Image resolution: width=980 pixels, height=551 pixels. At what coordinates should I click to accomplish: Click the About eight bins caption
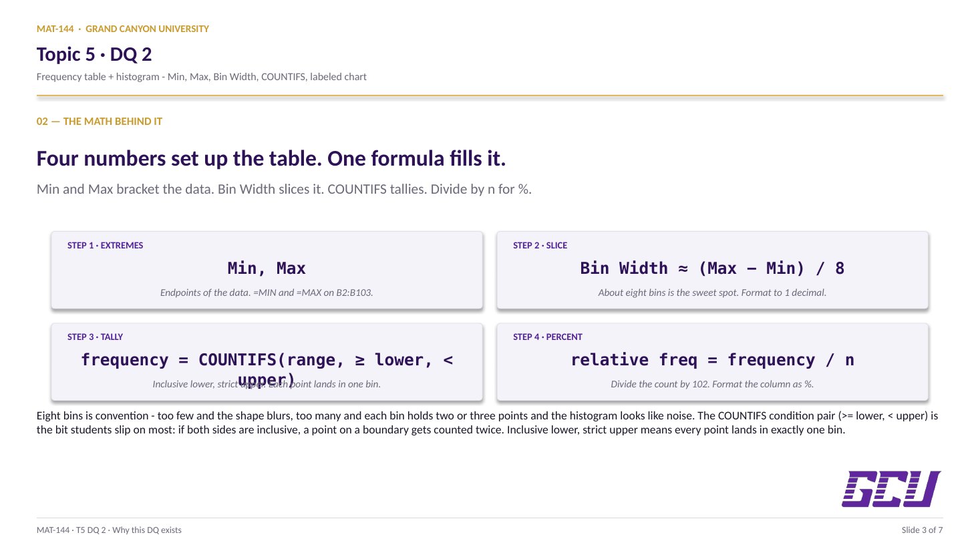coord(712,293)
